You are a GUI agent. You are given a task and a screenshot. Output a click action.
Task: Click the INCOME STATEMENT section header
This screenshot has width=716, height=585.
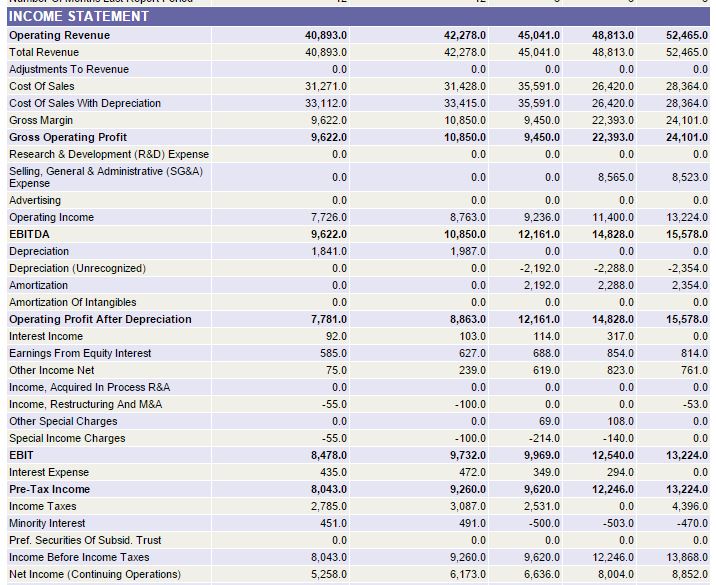(x=79, y=16)
